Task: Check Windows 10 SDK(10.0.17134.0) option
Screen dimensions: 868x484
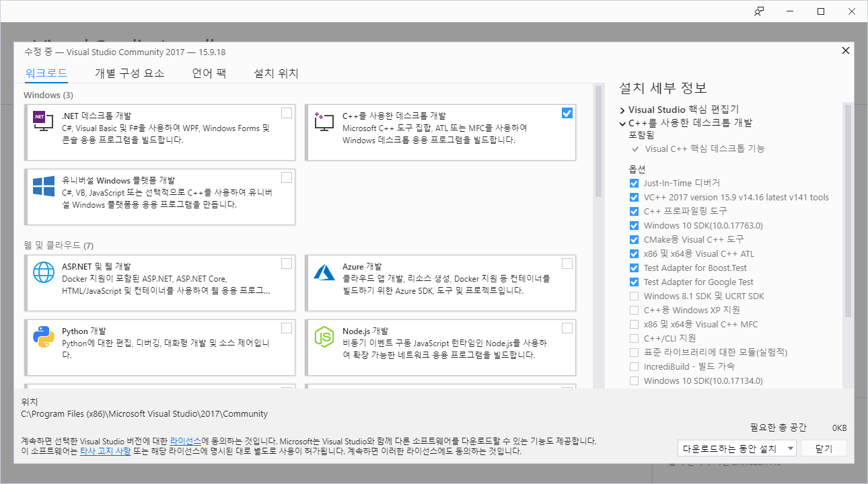Action: [634, 381]
